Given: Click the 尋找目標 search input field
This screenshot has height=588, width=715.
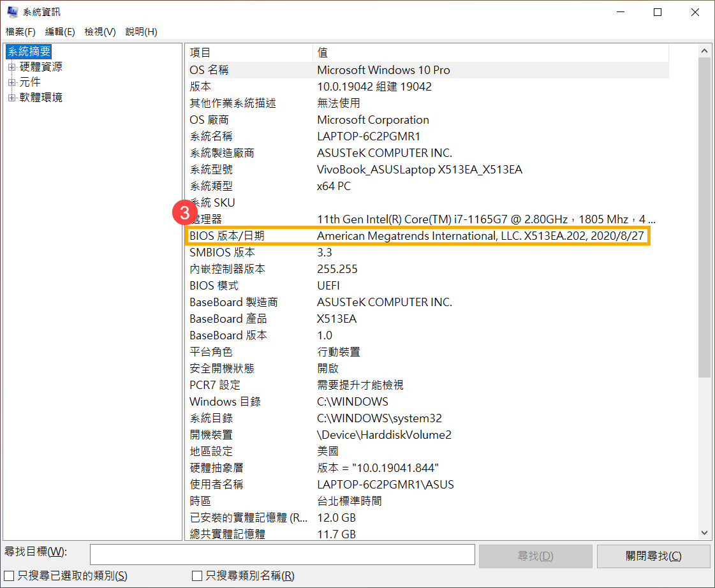Looking at the screenshot, I should click(x=282, y=555).
